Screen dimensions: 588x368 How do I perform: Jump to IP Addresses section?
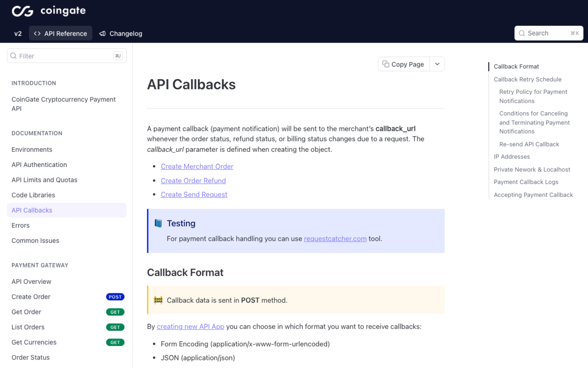pos(512,157)
